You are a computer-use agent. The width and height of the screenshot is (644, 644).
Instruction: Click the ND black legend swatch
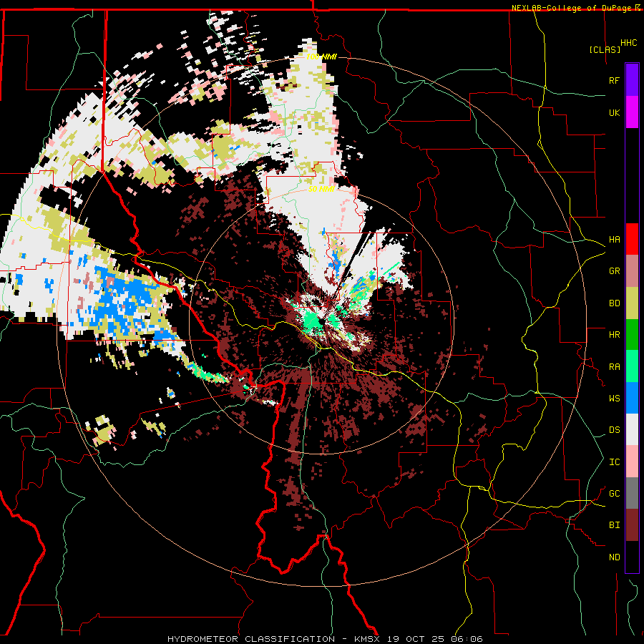point(632,557)
